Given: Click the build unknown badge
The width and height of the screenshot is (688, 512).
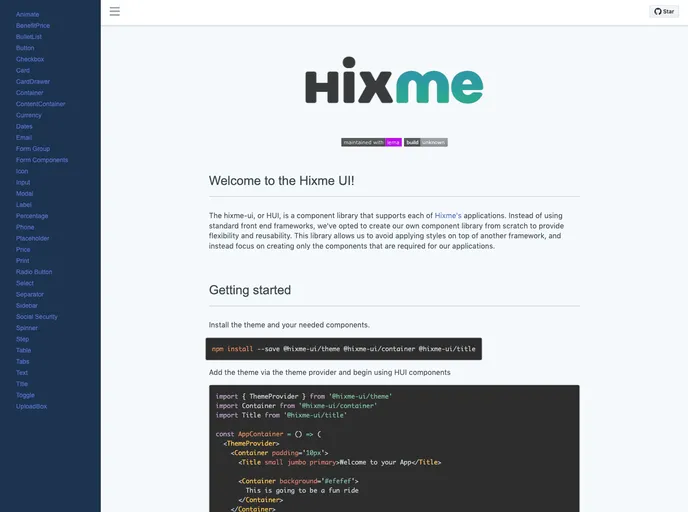Looking at the screenshot, I should tap(426, 142).
